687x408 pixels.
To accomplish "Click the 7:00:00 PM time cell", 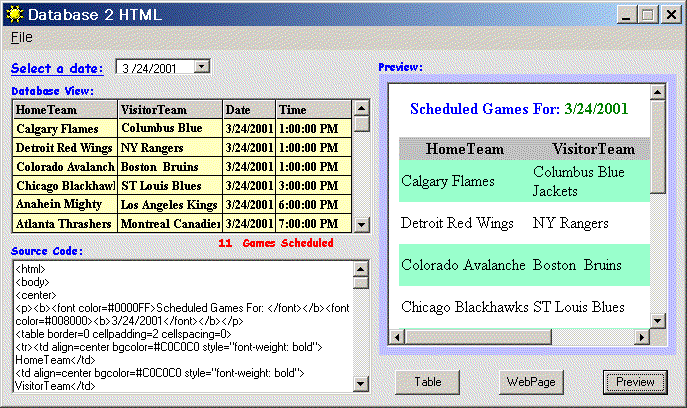I will 313,224.
